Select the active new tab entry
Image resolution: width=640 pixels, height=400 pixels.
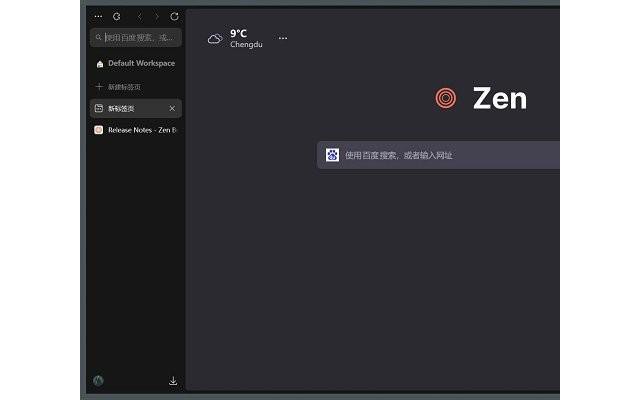[x=136, y=108]
